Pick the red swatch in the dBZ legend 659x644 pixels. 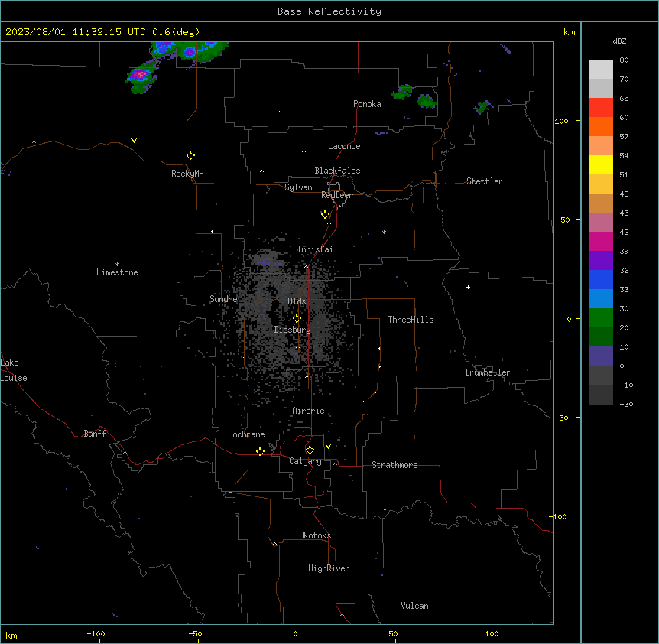click(x=601, y=107)
